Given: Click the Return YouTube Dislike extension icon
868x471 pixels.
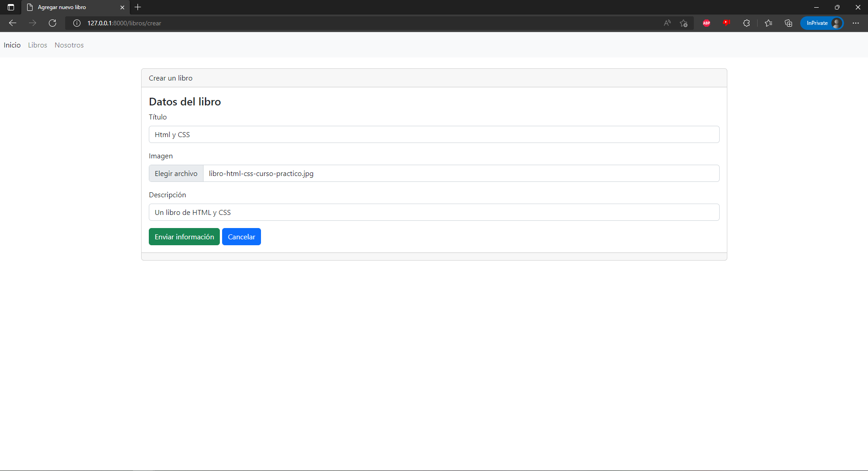Looking at the screenshot, I should click(x=727, y=23).
